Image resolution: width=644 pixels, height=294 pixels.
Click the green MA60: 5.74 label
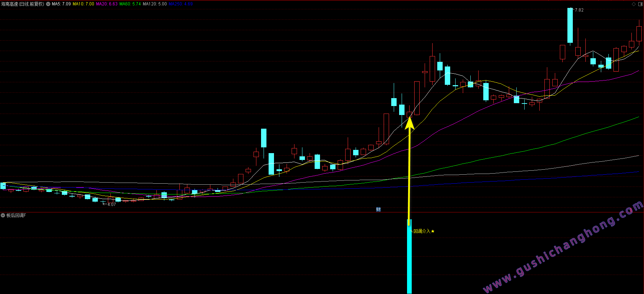(130, 4)
